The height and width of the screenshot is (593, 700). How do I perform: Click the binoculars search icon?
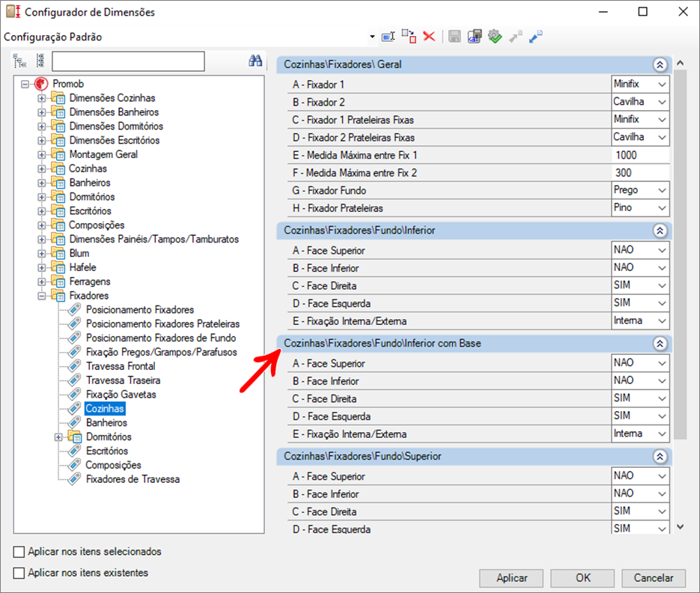coord(255,61)
